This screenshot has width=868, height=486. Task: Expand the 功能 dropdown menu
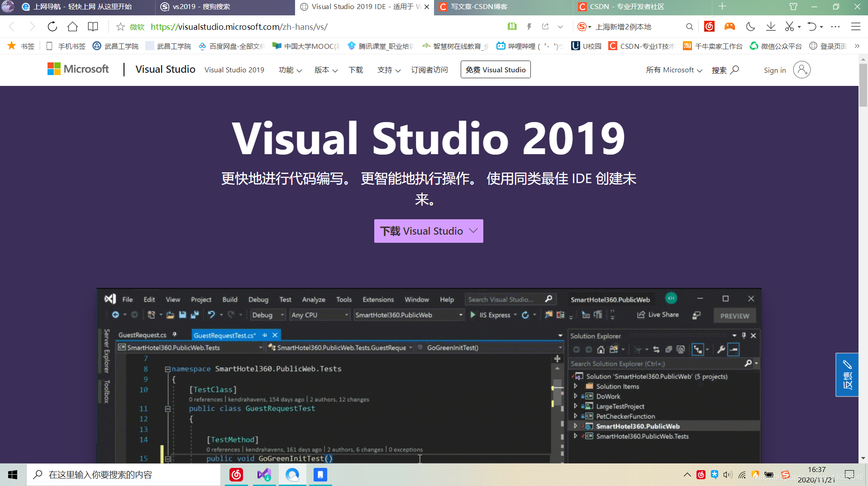point(290,70)
